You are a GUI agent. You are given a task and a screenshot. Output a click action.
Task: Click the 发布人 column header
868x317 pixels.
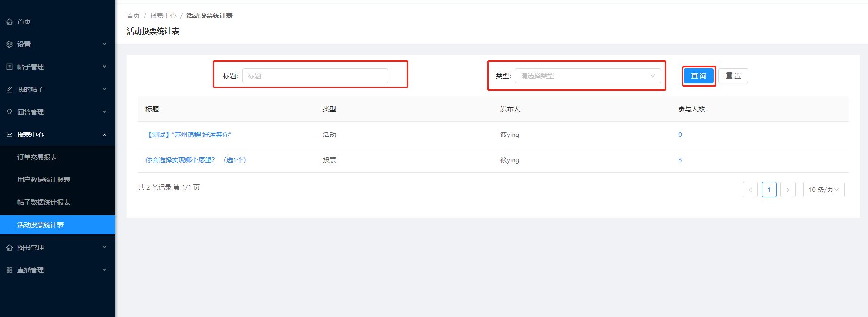(x=510, y=109)
